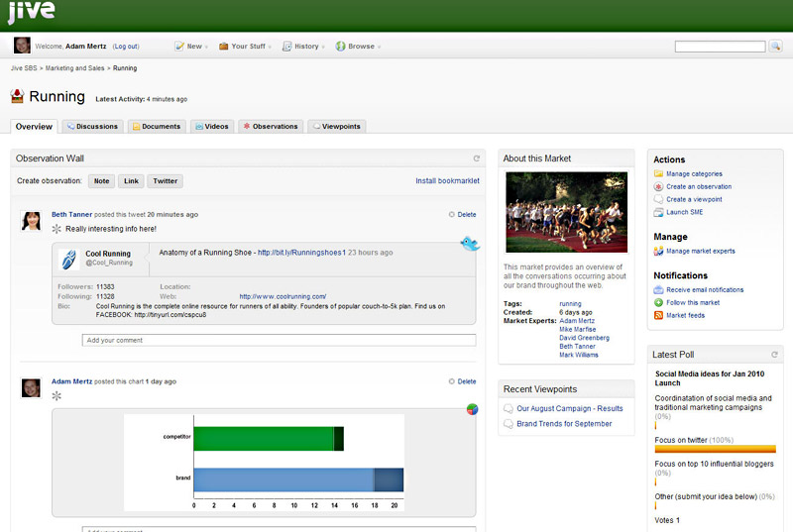Screen dimensions: 793x532
Task: Click Cool Running profile avatar
Action: pos(69,260)
